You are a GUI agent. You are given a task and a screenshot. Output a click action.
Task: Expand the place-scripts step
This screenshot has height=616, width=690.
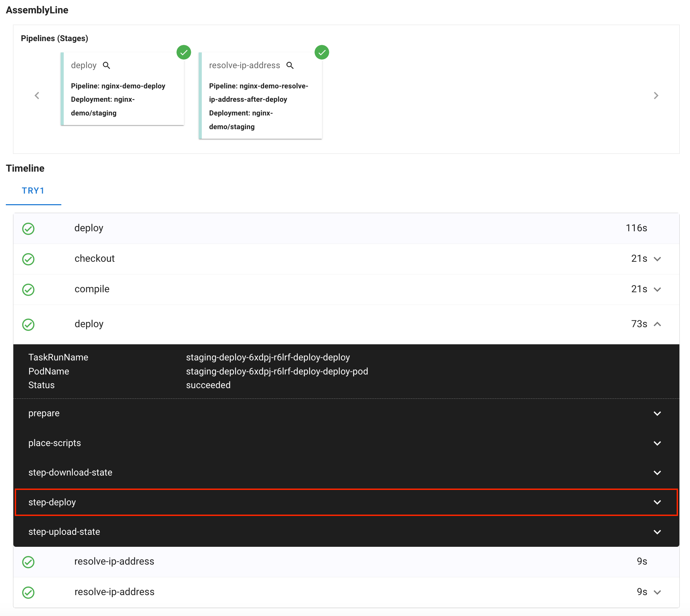[x=657, y=443]
